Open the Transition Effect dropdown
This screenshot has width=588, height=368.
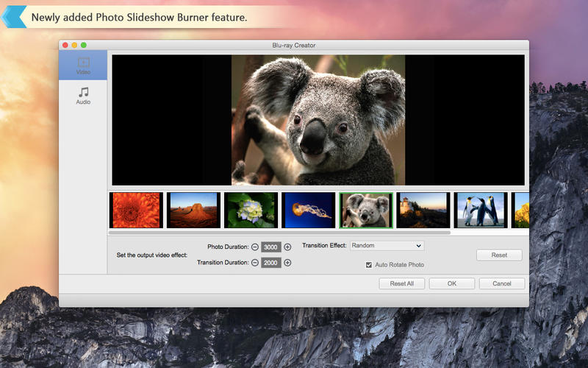coord(387,246)
